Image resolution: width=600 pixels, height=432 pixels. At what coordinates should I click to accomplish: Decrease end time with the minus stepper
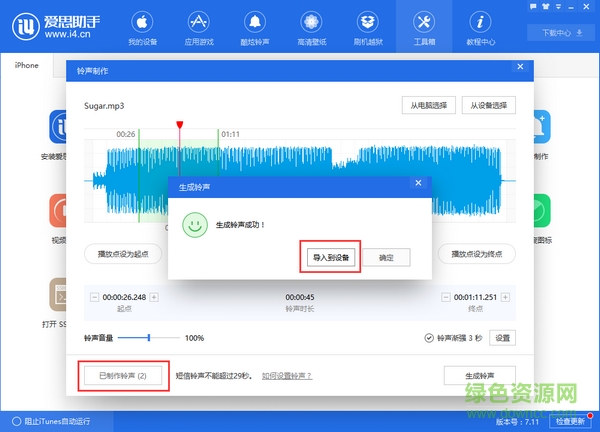[446, 297]
